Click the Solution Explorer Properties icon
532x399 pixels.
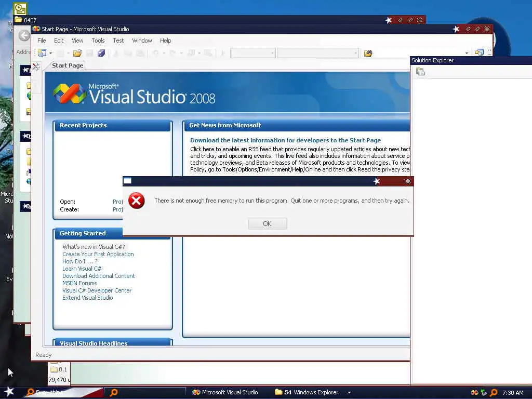420,72
